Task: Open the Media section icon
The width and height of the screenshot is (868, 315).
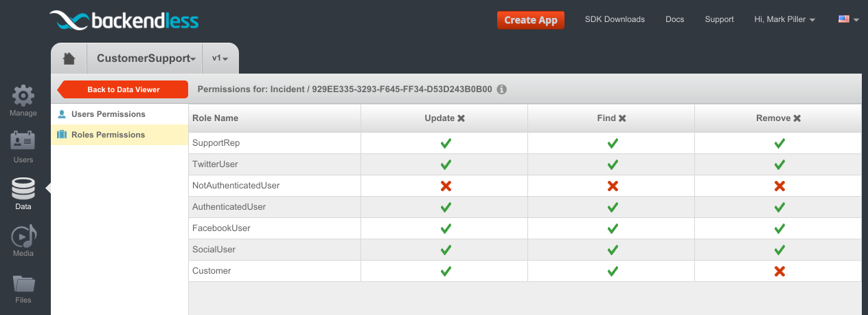Action: pyautogui.click(x=23, y=236)
